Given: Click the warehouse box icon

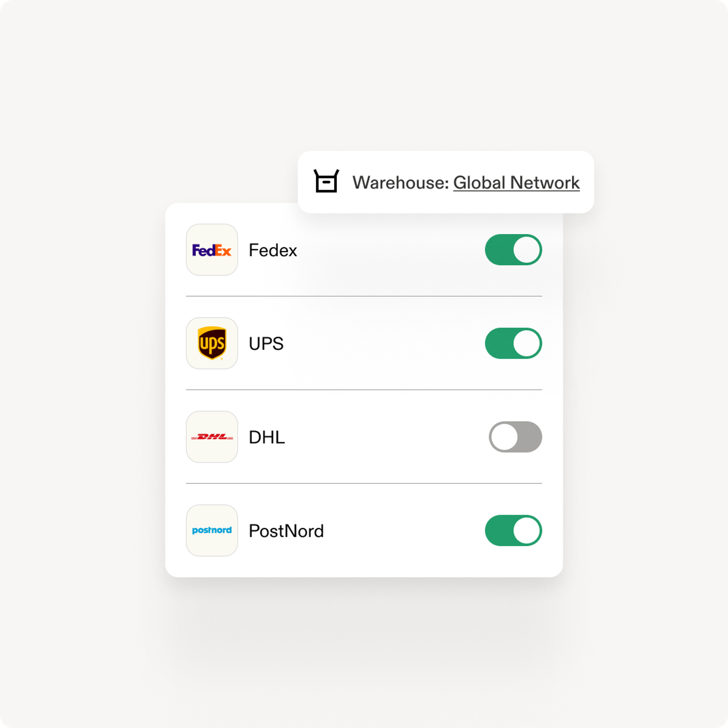Looking at the screenshot, I should pos(326,181).
